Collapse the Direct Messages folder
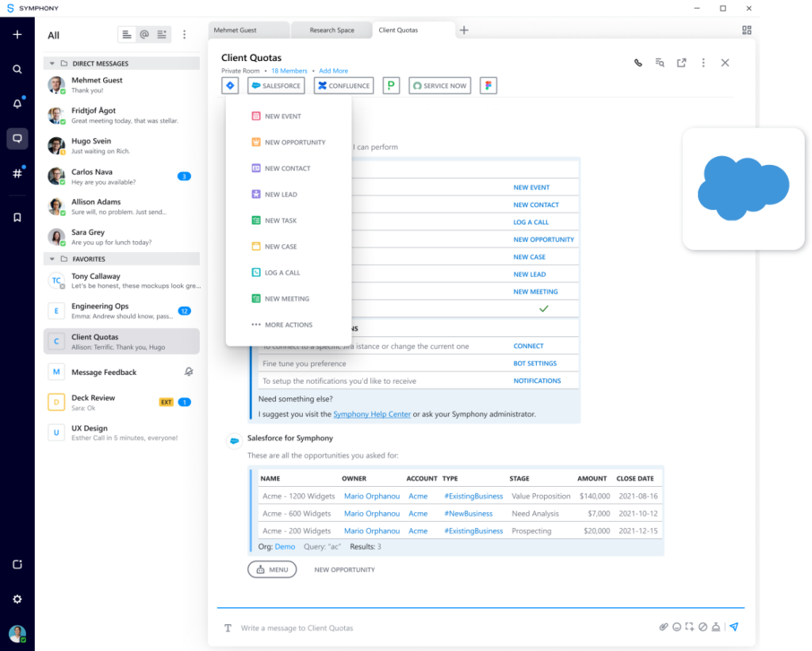The image size is (812, 651). [x=52, y=63]
